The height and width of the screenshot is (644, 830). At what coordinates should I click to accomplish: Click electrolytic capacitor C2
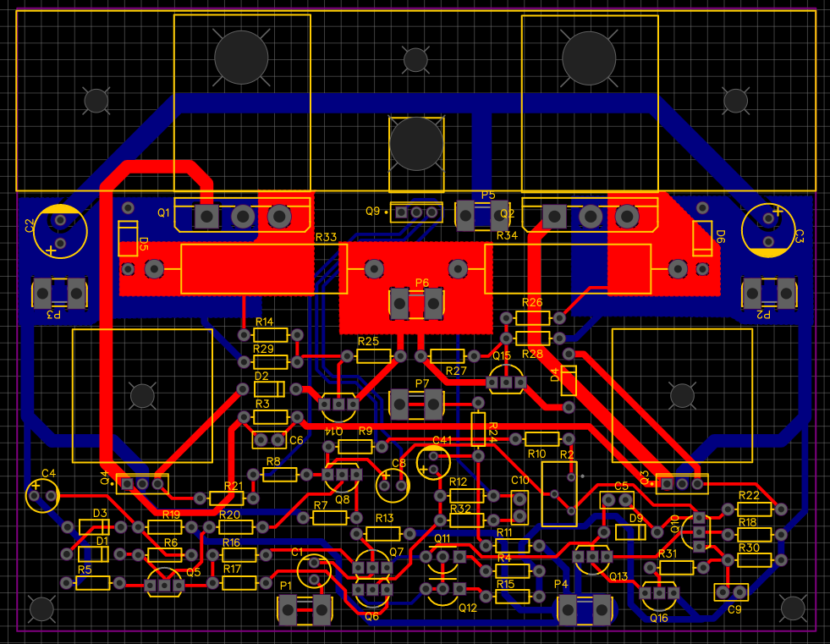click(60, 231)
